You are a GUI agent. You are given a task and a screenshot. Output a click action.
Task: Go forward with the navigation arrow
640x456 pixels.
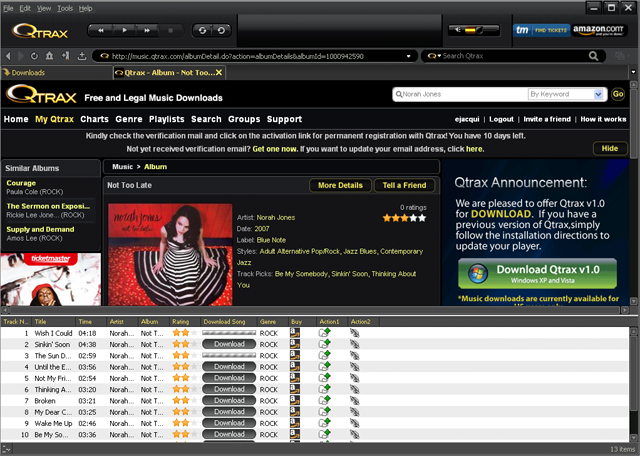20,56
